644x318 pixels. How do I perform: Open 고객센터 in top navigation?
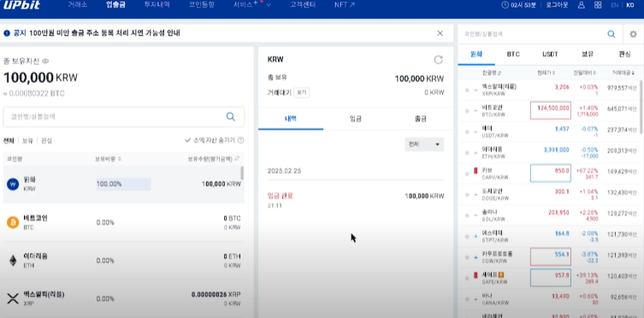(x=302, y=5)
